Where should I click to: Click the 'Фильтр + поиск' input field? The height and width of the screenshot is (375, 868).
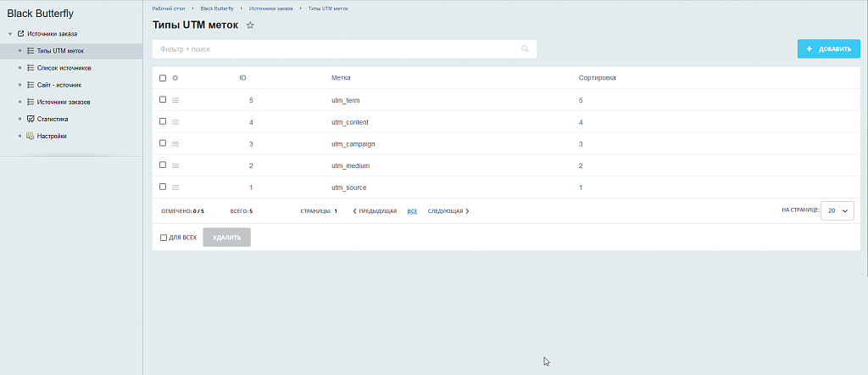[x=339, y=49]
